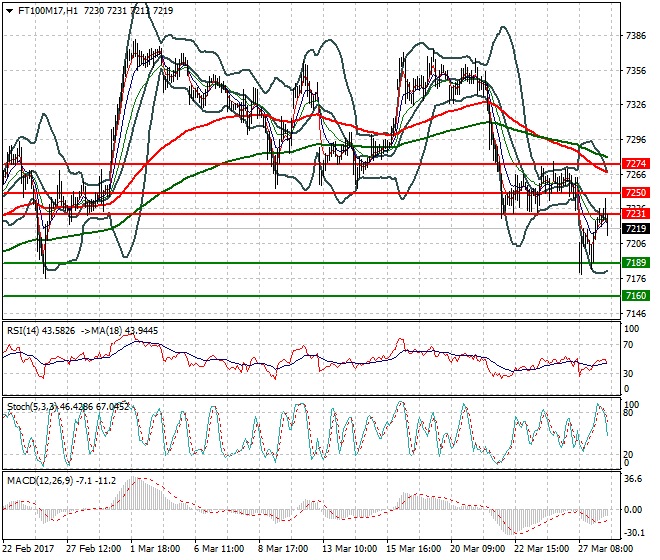The height and width of the screenshot is (560, 660).
Task: Click the 7146 price scale value
Action: 636,314
